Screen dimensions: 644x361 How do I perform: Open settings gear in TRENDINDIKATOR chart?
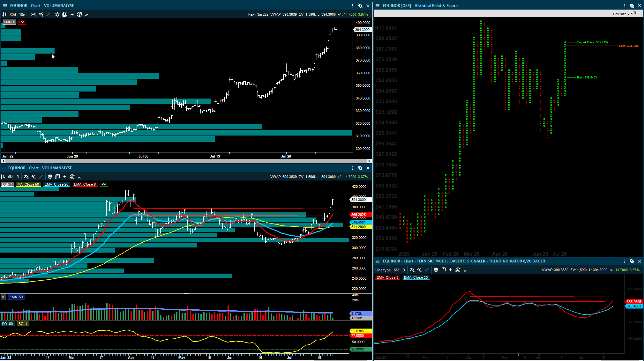click(436, 270)
